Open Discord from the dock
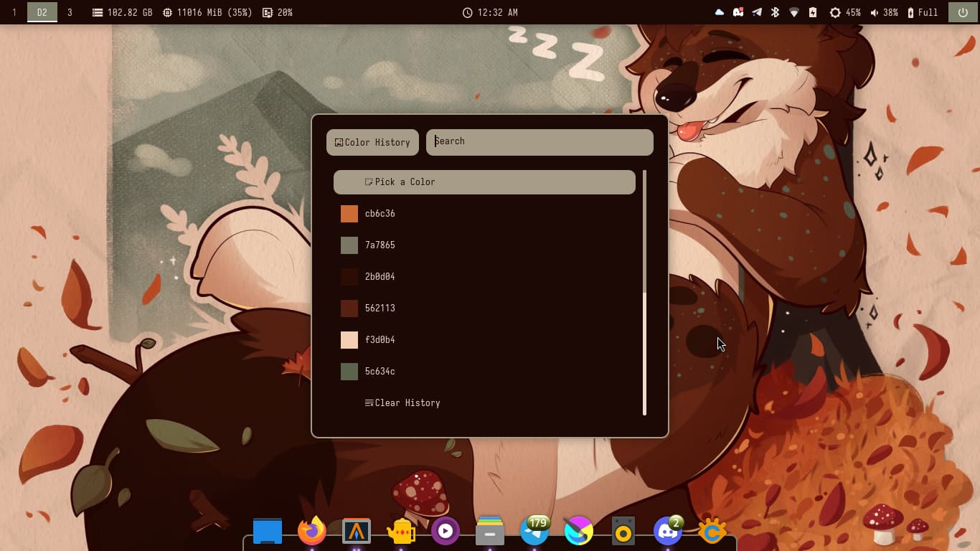This screenshot has height=551, width=980. pyautogui.click(x=667, y=532)
